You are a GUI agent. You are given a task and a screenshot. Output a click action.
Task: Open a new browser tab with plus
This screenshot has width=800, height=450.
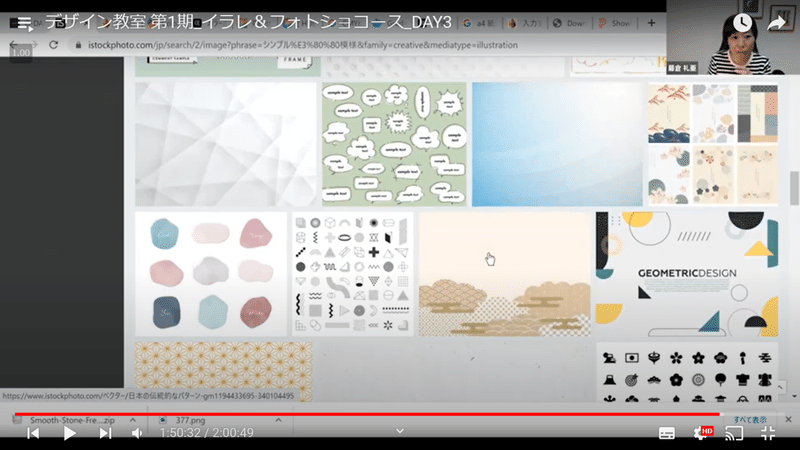pos(651,23)
